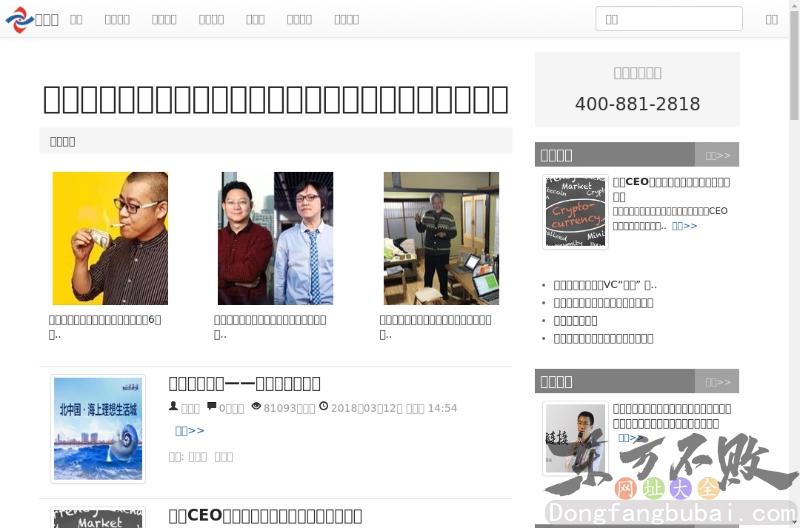Viewport: 800px width, 528px height.
Task: Open the sidebar list item containing VC
Action: (x=605, y=285)
